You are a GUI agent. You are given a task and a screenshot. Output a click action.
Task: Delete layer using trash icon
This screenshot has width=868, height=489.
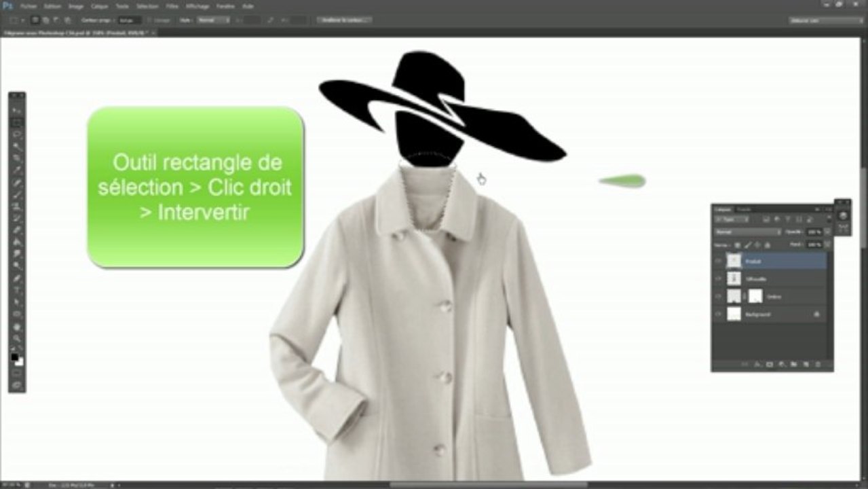coord(818,365)
